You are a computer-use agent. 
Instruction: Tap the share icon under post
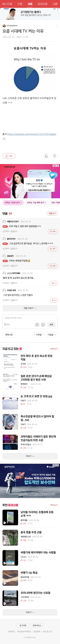click(55, 156)
